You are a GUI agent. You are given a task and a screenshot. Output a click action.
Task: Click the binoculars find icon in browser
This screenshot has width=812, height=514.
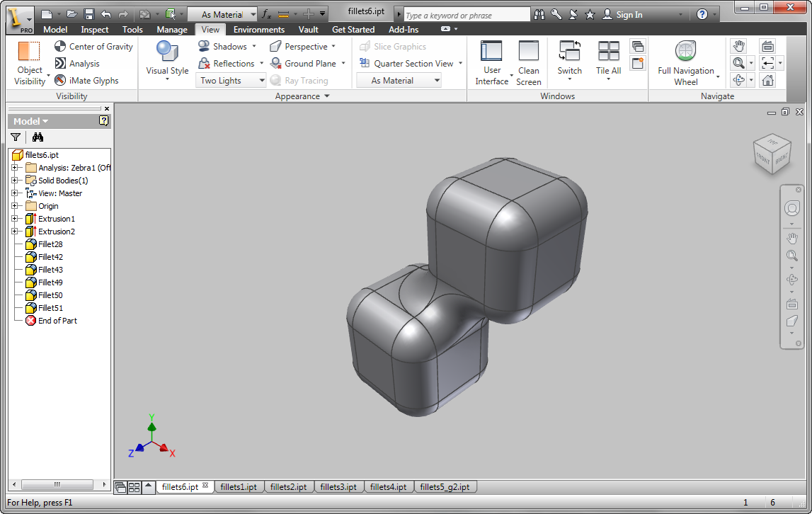[x=38, y=137]
